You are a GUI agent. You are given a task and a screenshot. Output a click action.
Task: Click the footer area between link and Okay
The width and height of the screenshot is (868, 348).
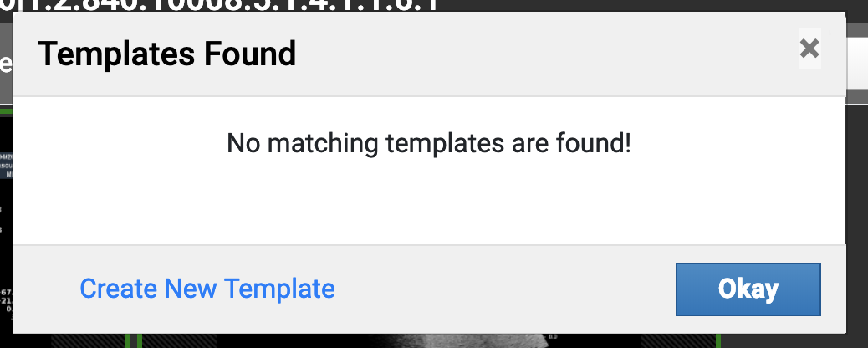[x=502, y=289]
